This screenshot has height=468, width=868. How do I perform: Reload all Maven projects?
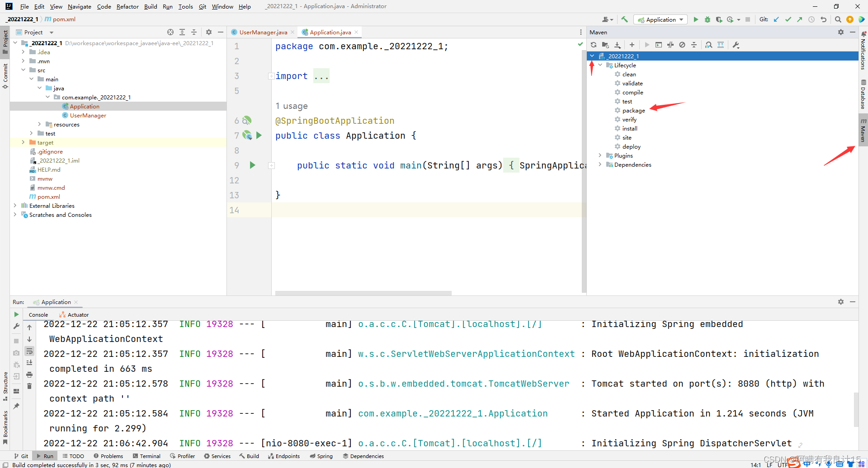click(594, 45)
